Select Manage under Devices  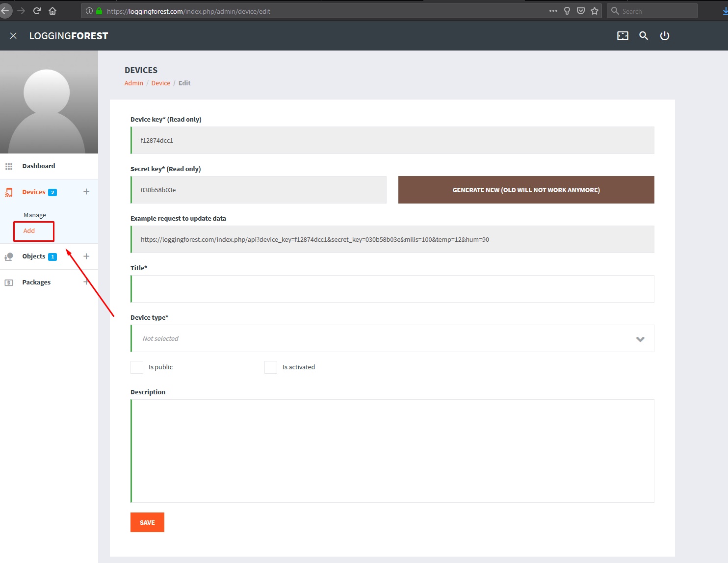pyautogui.click(x=35, y=215)
